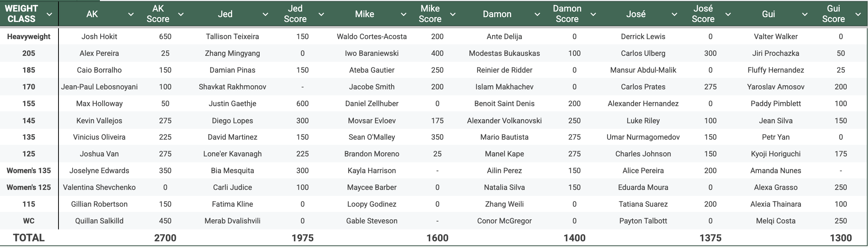Screen dimensions: 868x248
Task: Expand the José Score filter arrow
Action: coord(728,14)
